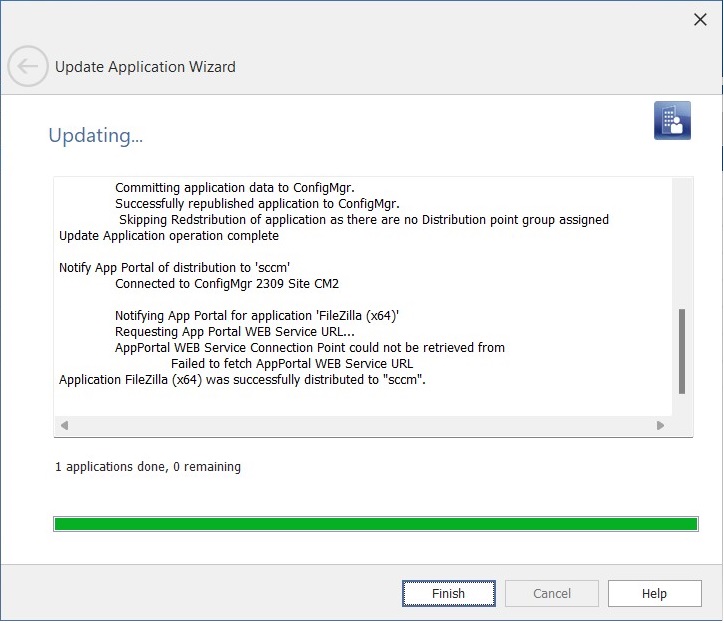Click the log's right scroll arrow

(660, 425)
